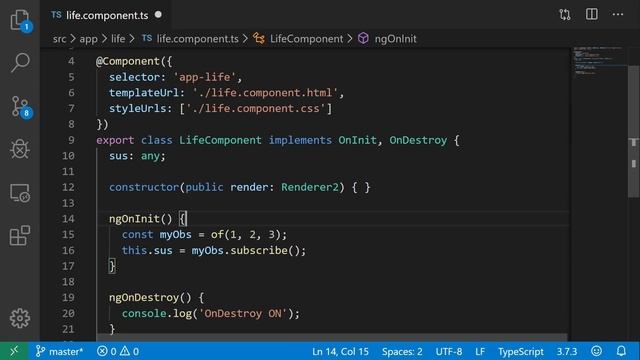640x360 pixels.
Task: Click the horizontal scrollbar below the code
Action: 331,337
